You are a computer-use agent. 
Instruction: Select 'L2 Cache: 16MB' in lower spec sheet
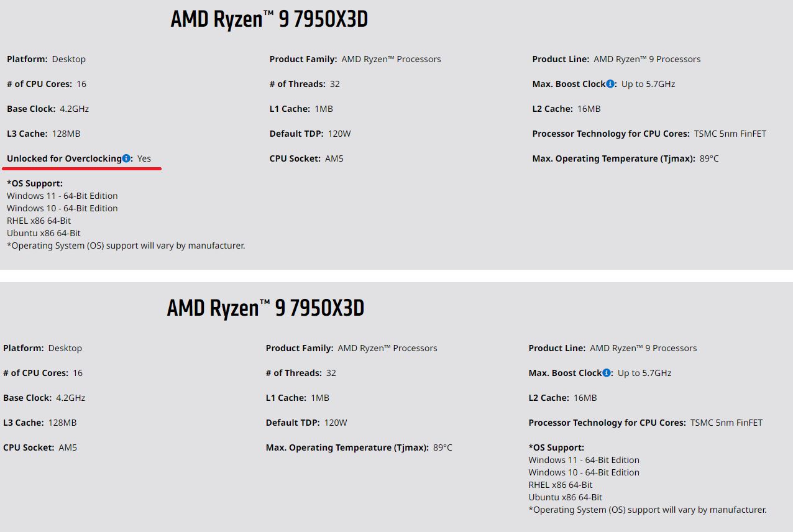point(562,398)
